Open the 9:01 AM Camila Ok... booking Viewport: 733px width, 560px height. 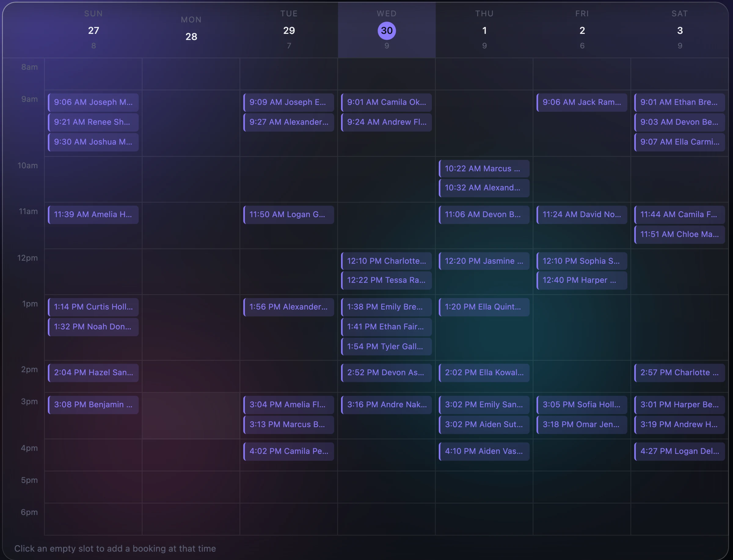point(386,102)
